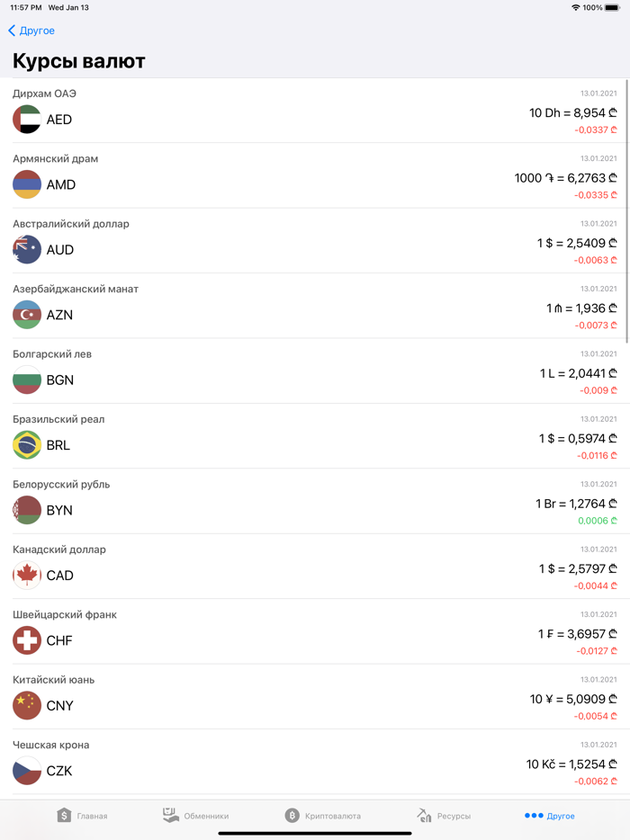Screen dimensions: 630x840
Task: Tap the Czech flag beside CZK
Action: (26, 771)
